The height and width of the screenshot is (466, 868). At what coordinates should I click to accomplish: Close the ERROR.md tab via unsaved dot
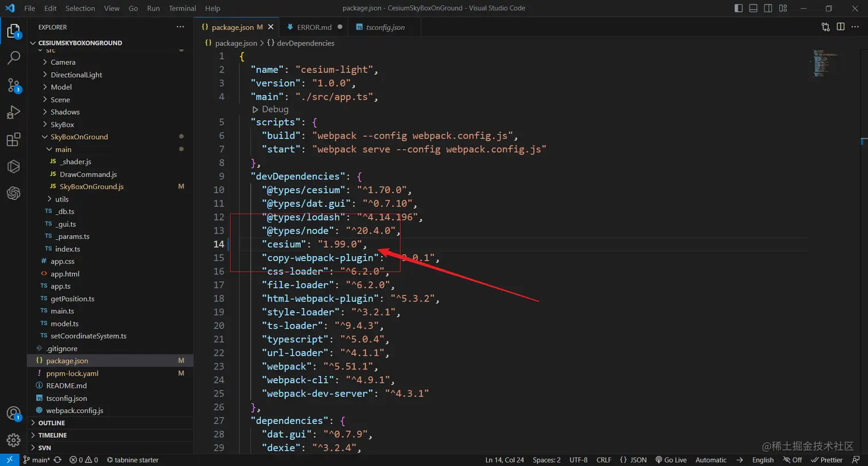[340, 27]
